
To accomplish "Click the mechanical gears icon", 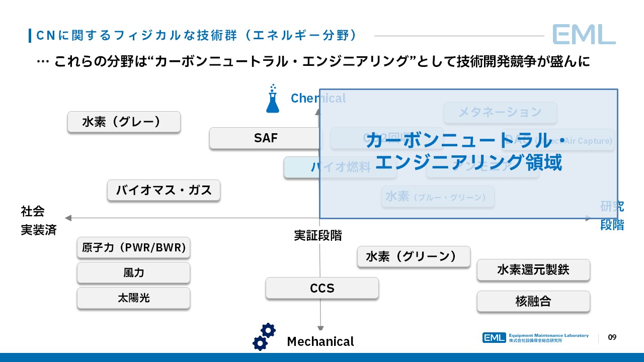I will tap(264, 337).
